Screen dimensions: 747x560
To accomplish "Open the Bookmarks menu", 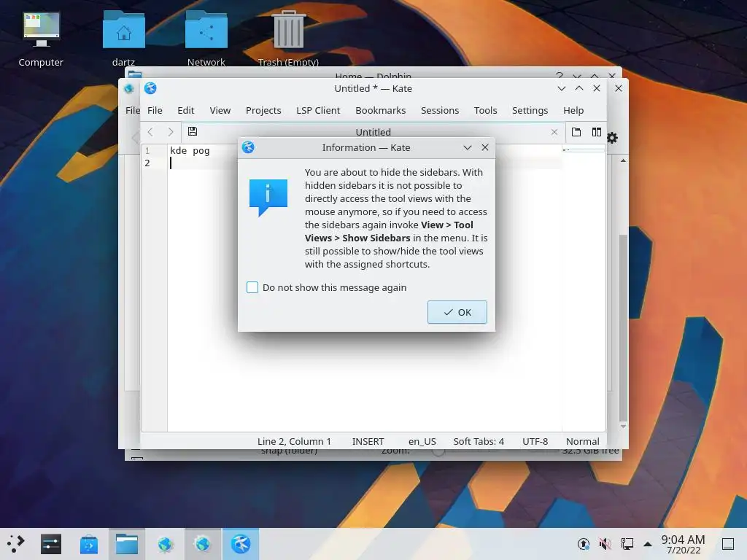I will 381,111.
